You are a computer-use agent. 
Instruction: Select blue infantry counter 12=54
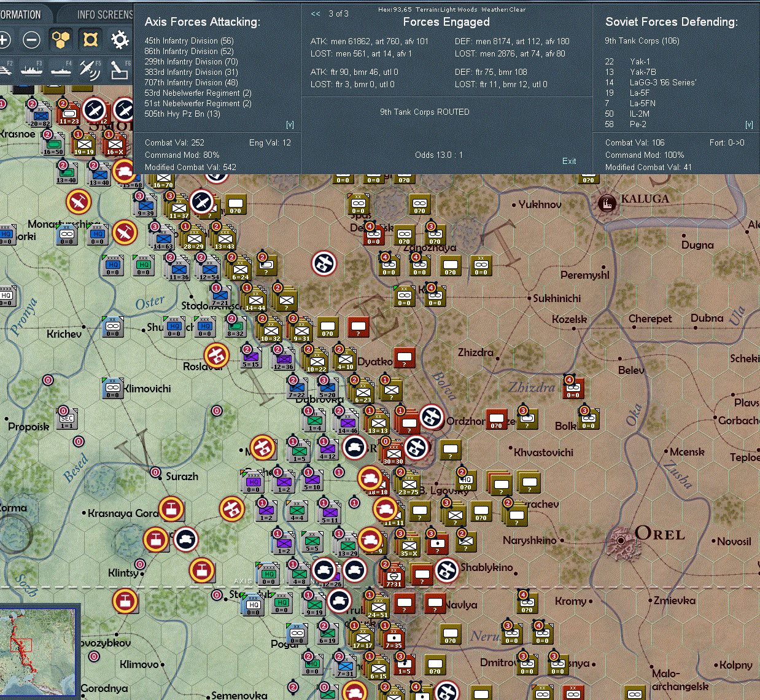tap(209, 270)
